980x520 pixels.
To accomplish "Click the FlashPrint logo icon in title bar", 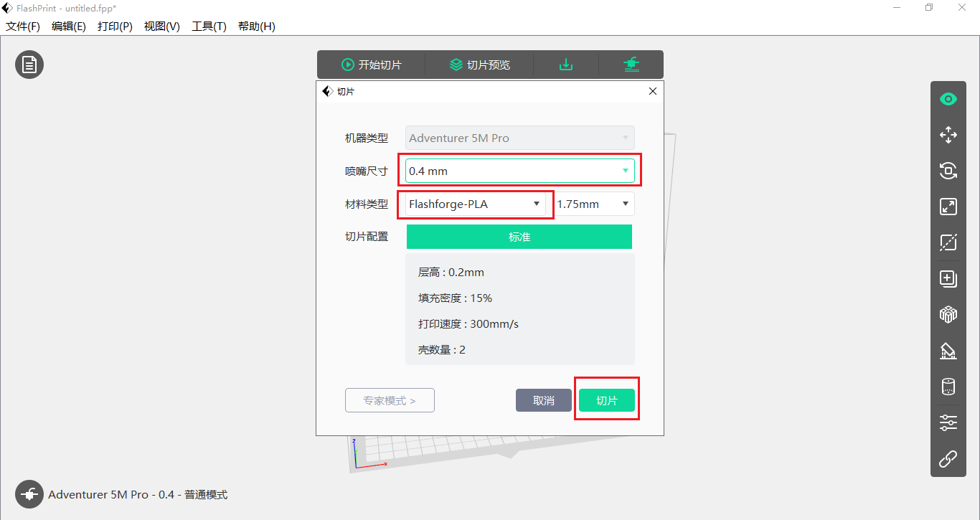I will (x=7, y=7).
